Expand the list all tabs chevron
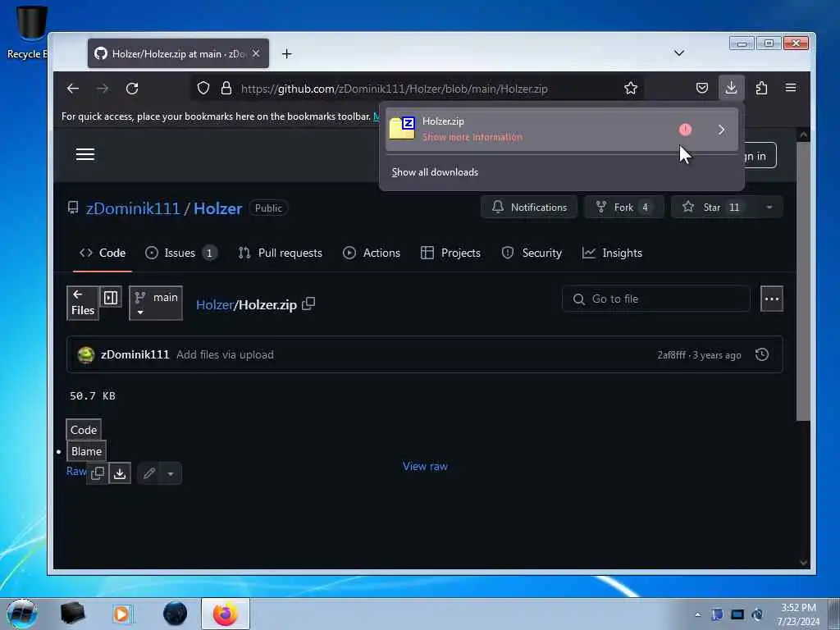This screenshot has height=630, width=840. (x=678, y=53)
